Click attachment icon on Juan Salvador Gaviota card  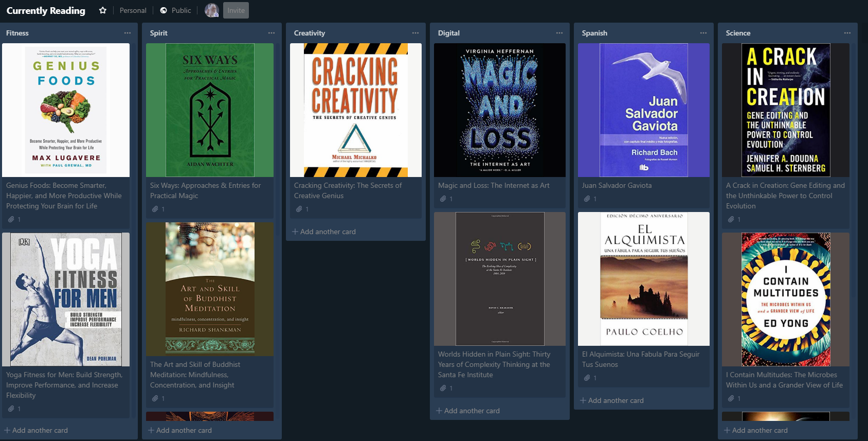[587, 199]
